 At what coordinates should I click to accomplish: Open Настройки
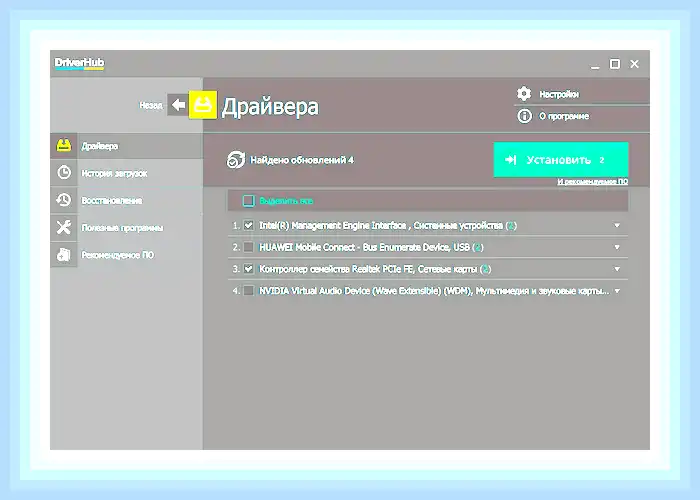pyautogui.click(x=559, y=94)
